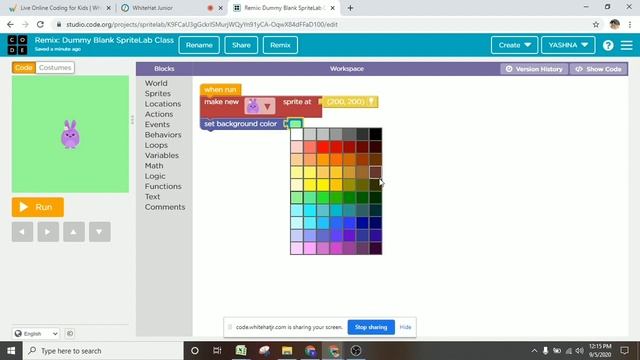This screenshot has width=640, height=360.
Task: Open the Functions blocks category
Action: pos(163,186)
